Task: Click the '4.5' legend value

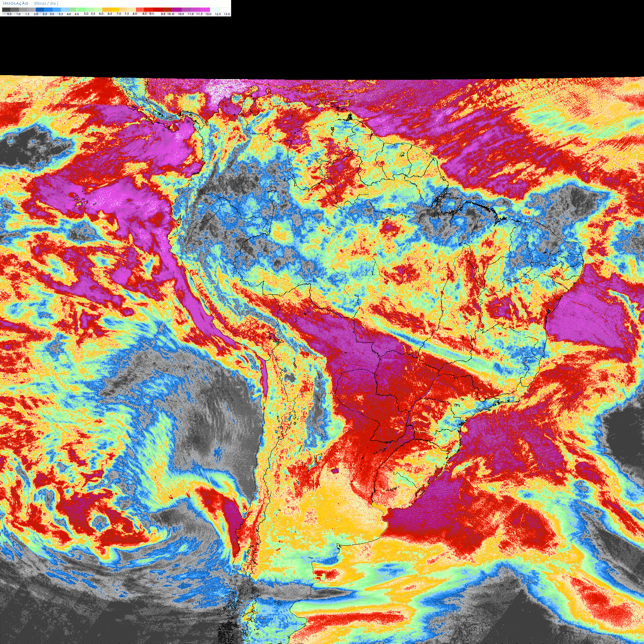Action: (77, 14)
